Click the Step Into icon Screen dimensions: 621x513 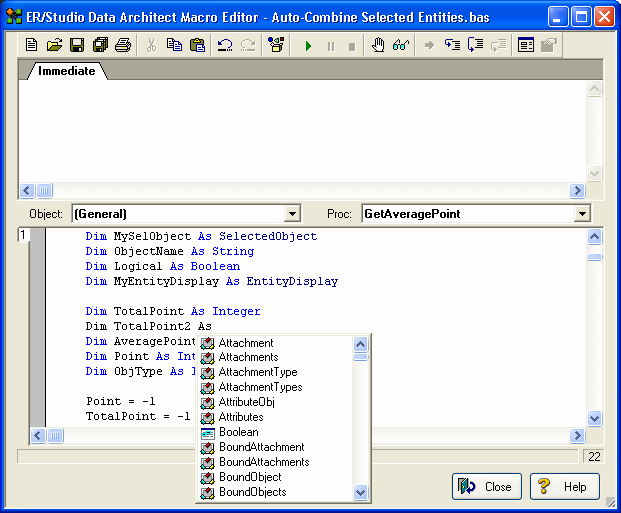pos(452,45)
